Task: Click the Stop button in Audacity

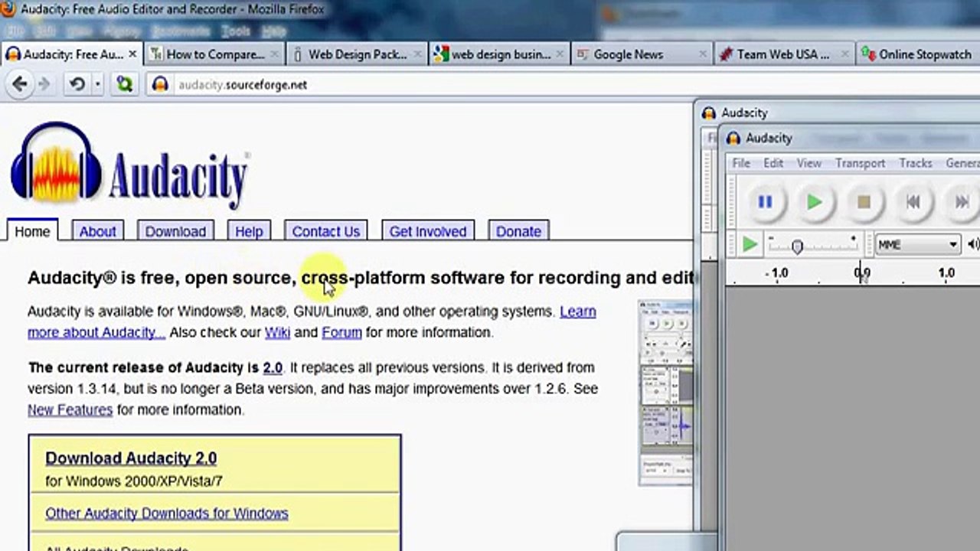Action: 864,202
